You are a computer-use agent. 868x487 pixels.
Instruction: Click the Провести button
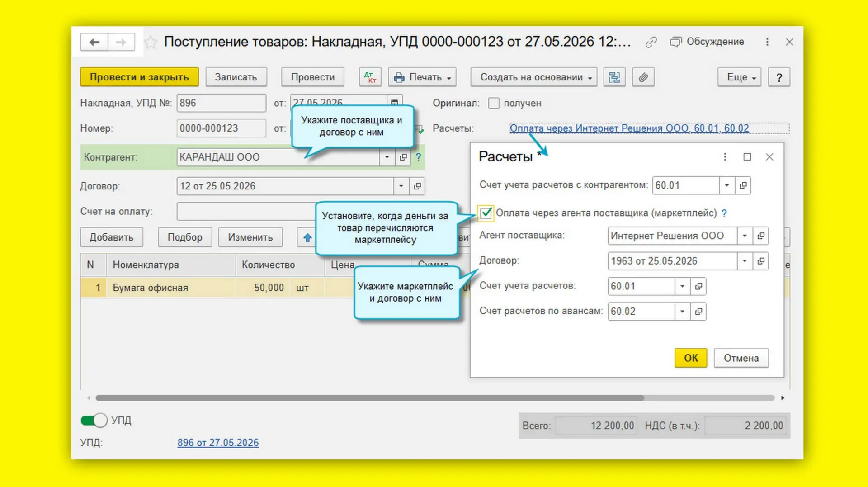(313, 77)
